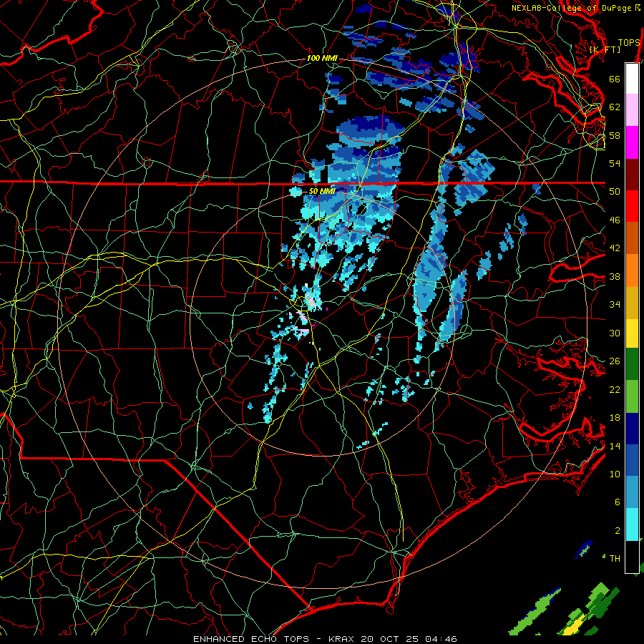Screen dimensions: 644x644
Task: Click the '22' legend value
Action: tap(615, 389)
